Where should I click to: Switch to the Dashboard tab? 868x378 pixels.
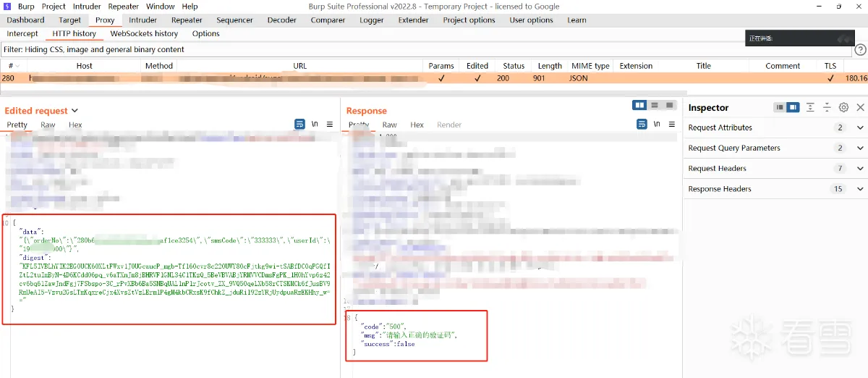pyautogui.click(x=25, y=20)
